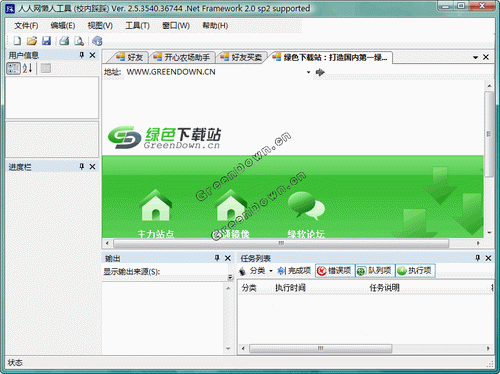Screen dimensions: 500x374
Task: Open the tab list dropdown arrow
Action: pyautogui.click(x=475, y=57)
